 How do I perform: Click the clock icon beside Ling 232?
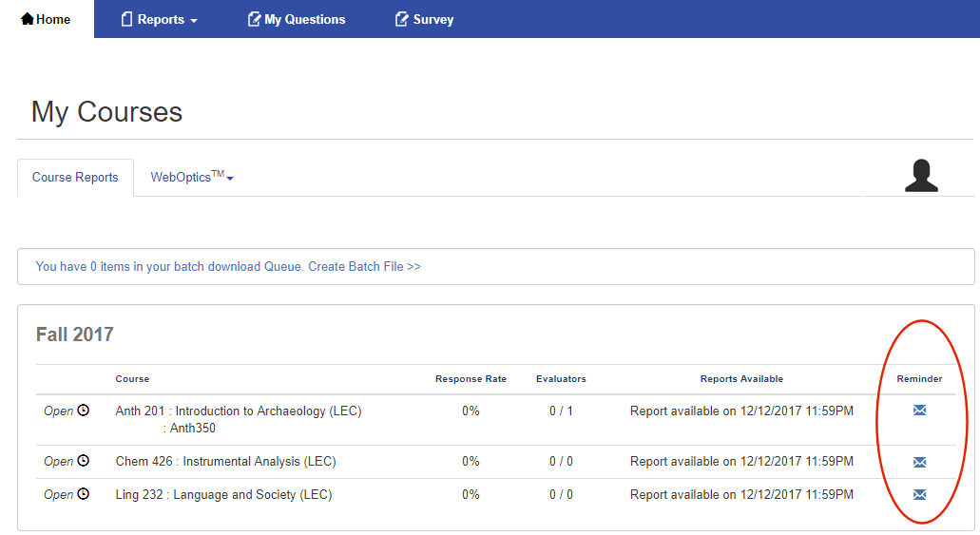[x=83, y=494]
